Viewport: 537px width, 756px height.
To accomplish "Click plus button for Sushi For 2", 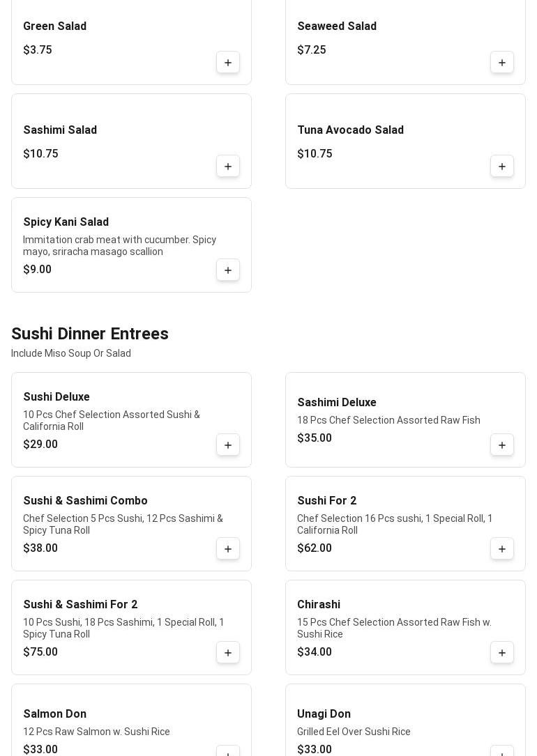I will pos(502,549).
